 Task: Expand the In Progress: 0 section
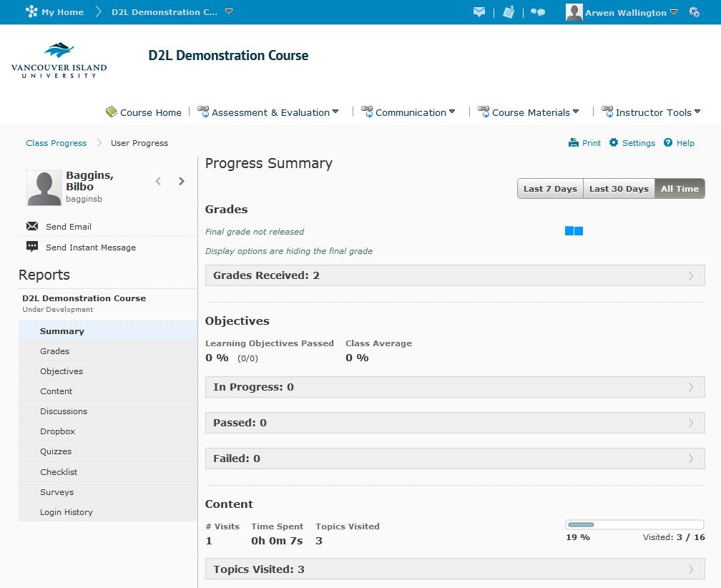pos(455,387)
